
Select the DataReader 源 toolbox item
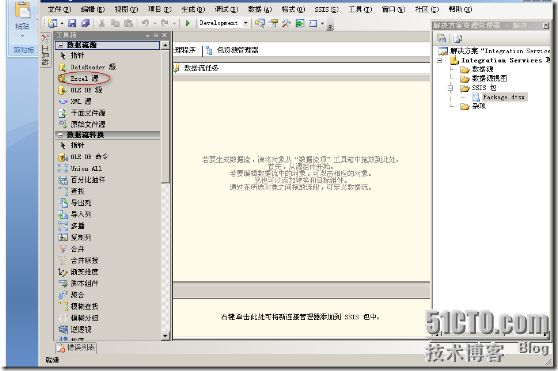pyautogui.click(x=87, y=67)
